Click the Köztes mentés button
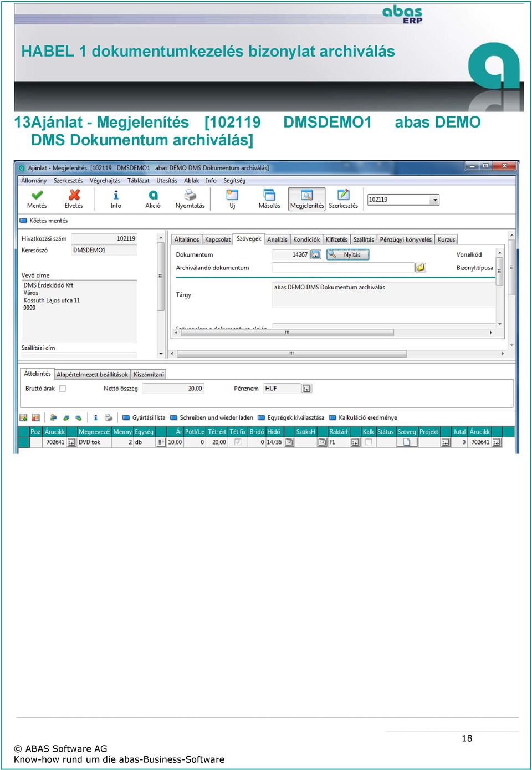Screen dimensions: 532x770 coord(44,221)
